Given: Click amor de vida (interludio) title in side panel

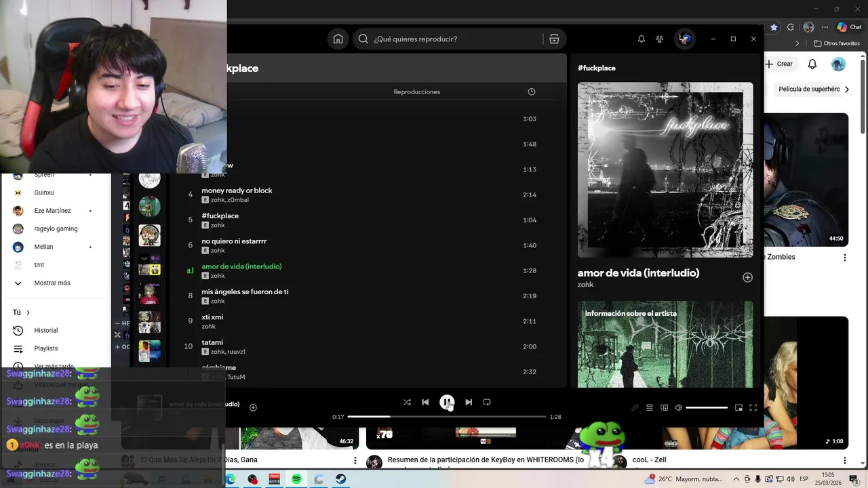Looking at the screenshot, I should (x=638, y=272).
